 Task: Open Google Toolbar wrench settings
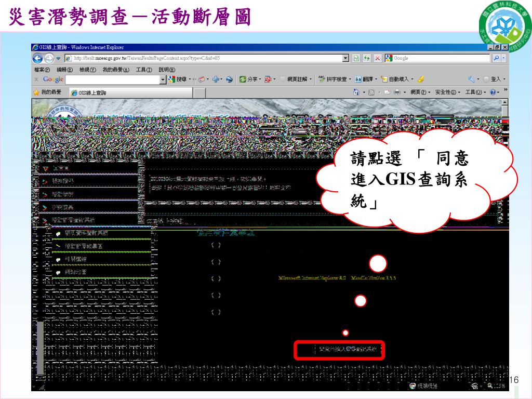[x=472, y=79]
